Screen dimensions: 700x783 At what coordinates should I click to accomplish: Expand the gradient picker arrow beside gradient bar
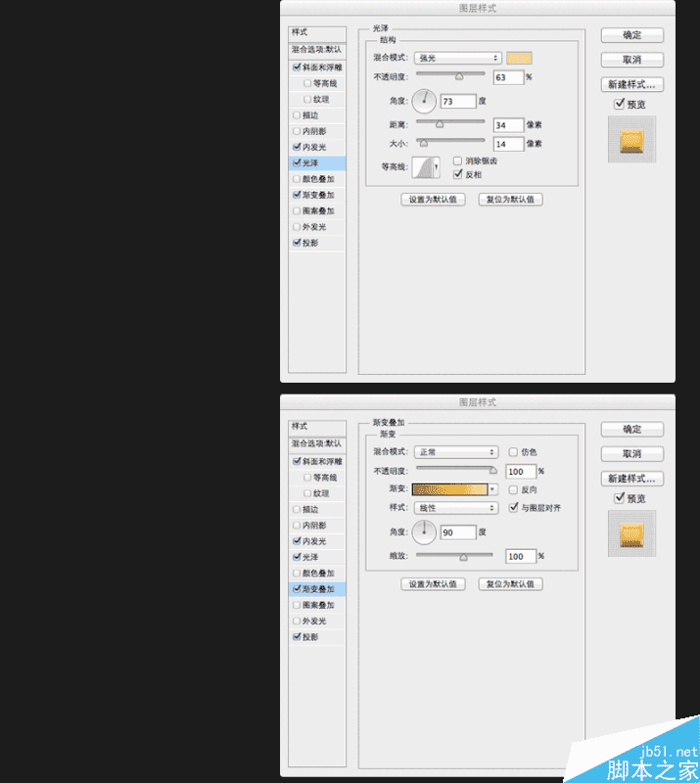pyautogui.click(x=492, y=489)
